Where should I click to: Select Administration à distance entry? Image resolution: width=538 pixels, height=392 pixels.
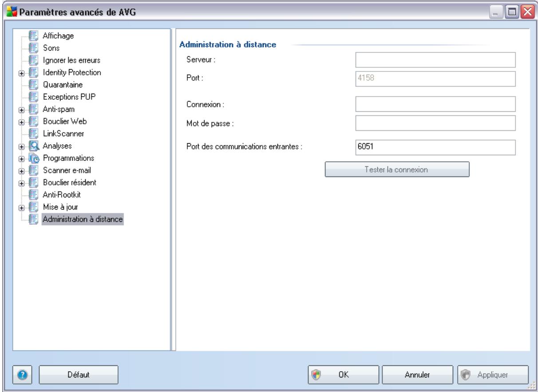(x=83, y=219)
